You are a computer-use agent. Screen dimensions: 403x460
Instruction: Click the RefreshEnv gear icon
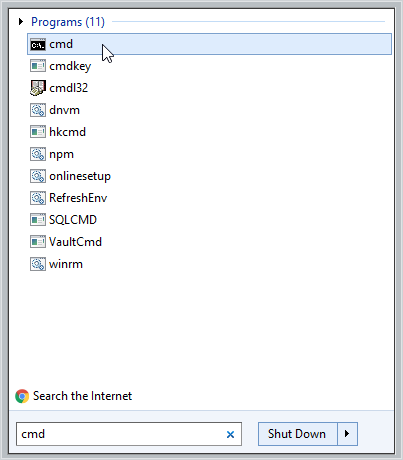click(x=38, y=198)
